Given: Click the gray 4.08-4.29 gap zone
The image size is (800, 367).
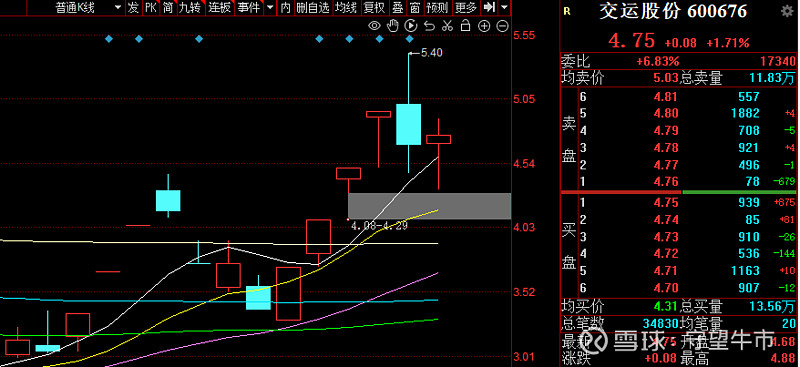Looking at the screenshot, I should coord(429,206).
